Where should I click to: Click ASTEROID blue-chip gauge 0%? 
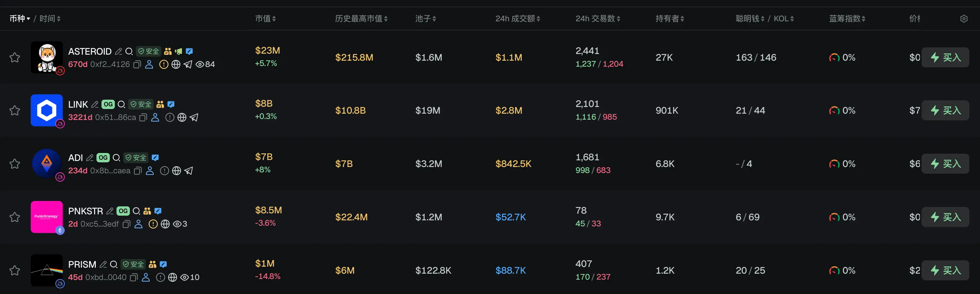842,57
